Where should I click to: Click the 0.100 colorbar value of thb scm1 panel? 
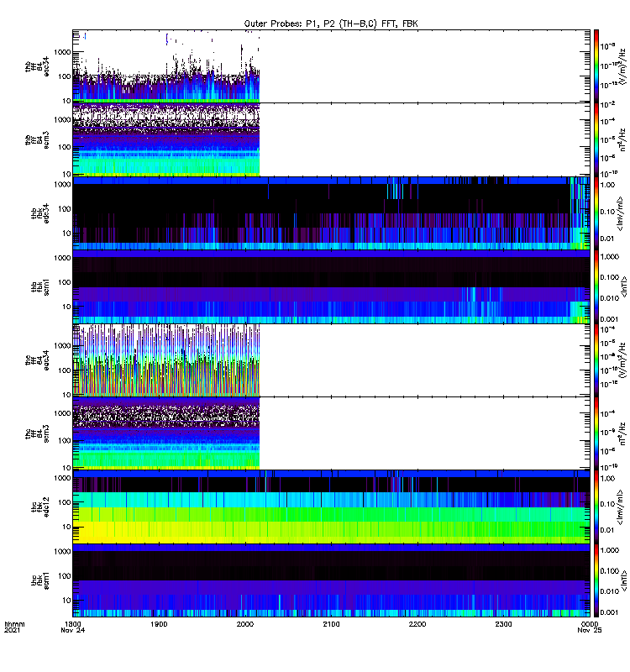[610, 277]
